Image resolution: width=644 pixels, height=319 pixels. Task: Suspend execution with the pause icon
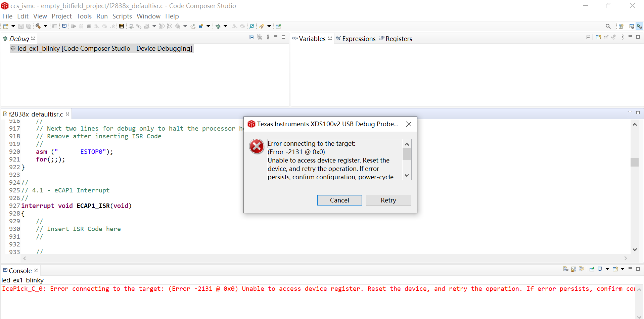pyautogui.click(x=81, y=26)
